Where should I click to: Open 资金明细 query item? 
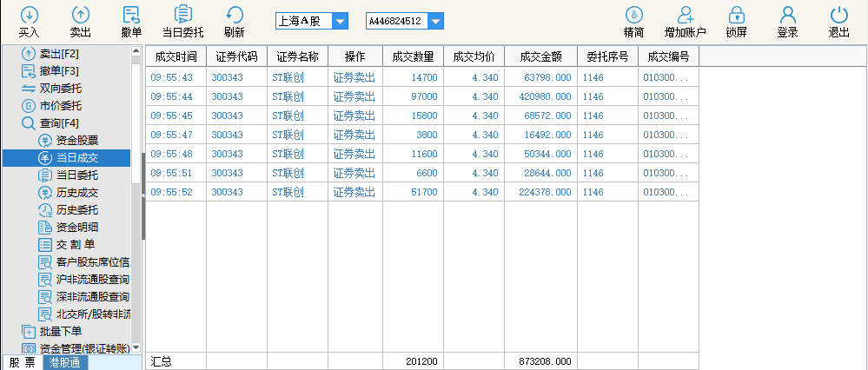click(66, 228)
